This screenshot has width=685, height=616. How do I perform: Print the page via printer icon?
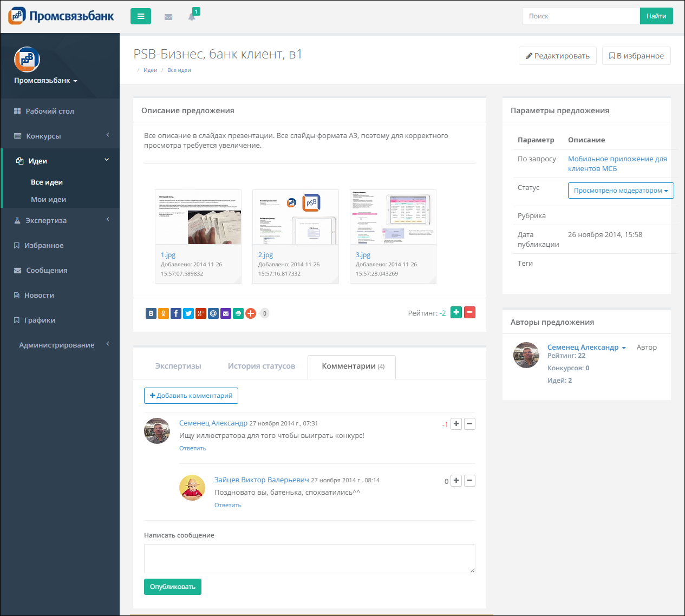[x=238, y=313]
